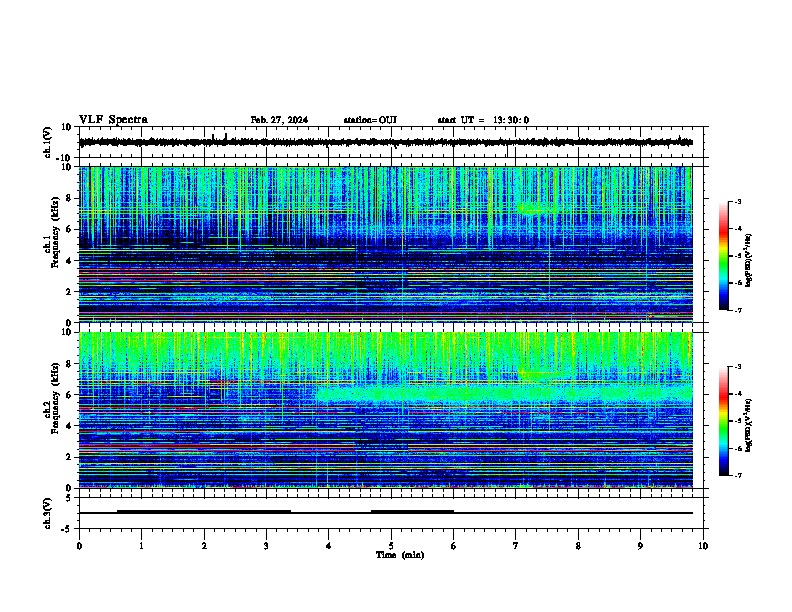Click the 'station=OUJ' label
This screenshot has height=612, width=792.
(x=370, y=120)
